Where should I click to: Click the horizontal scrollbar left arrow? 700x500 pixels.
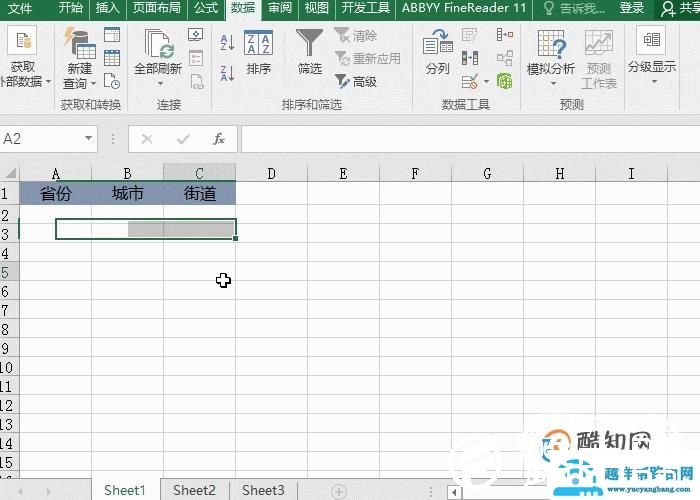pos(454,492)
